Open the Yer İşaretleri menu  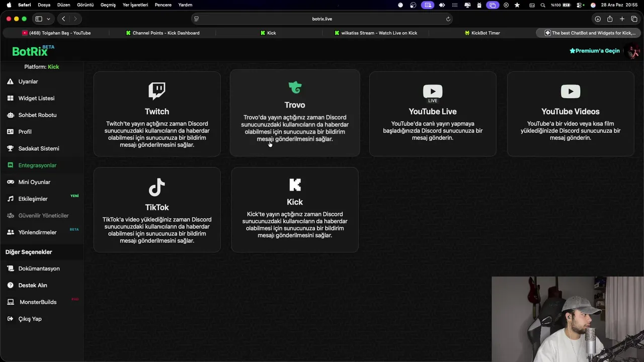[x=135, y=5]
